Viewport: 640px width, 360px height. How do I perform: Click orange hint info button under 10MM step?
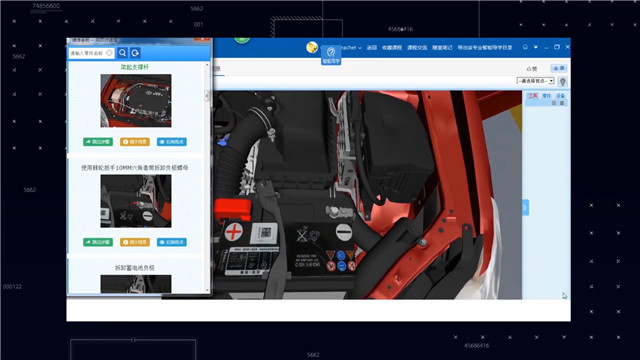point(135,242)
